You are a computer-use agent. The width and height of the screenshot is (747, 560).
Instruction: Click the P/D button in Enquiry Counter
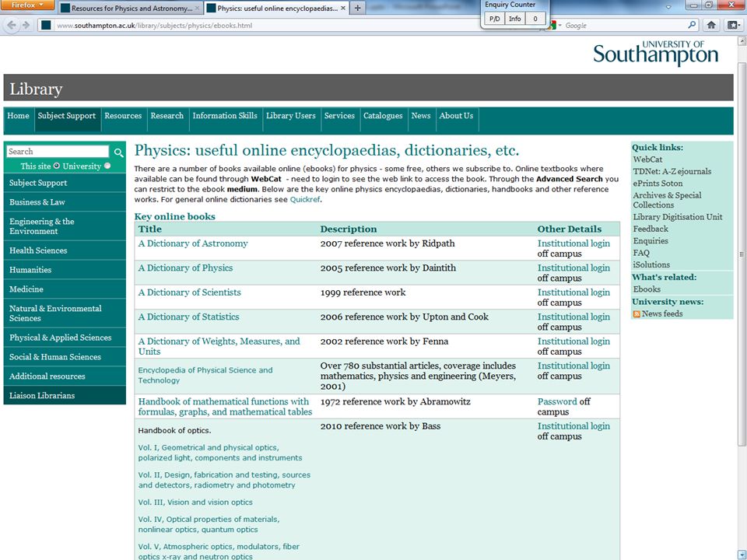coord(495,19)
